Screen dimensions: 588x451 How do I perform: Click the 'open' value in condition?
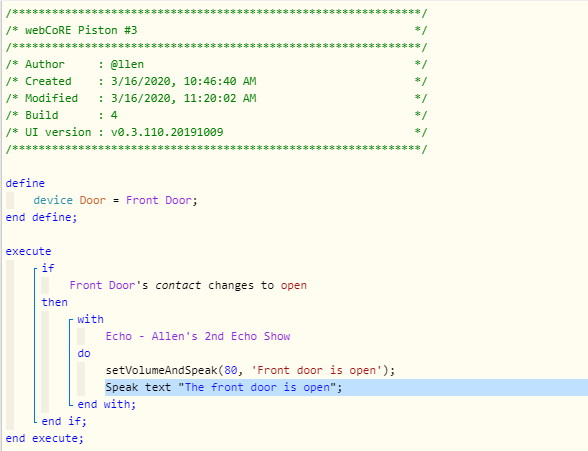tap(294, 285)
